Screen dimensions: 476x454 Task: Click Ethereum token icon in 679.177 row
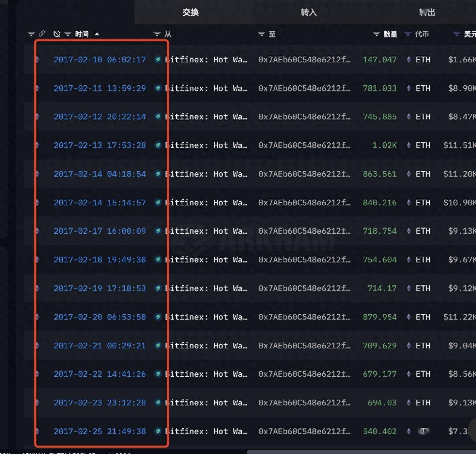pos(409,374)
